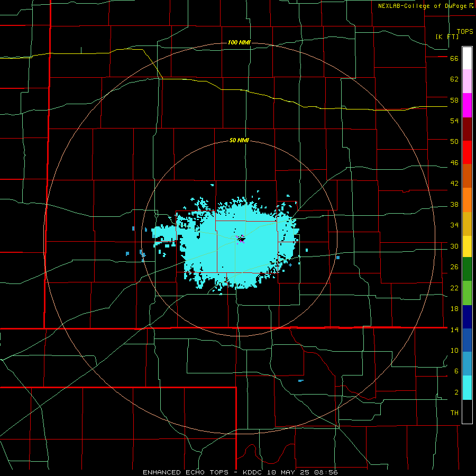This screenshot has width=476, height=476.
Task: Click the TH legend label
Action: [x=454, y=413]
